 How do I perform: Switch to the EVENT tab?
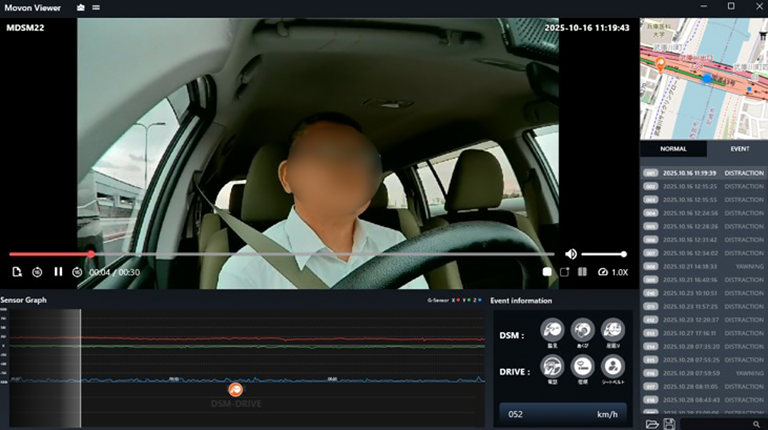(740, 149)
